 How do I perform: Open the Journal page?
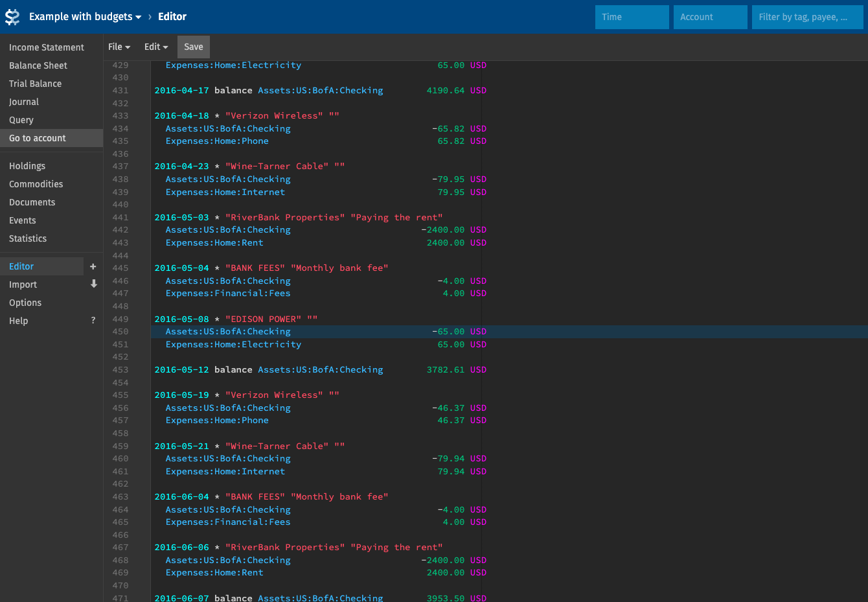click(24, 102)
